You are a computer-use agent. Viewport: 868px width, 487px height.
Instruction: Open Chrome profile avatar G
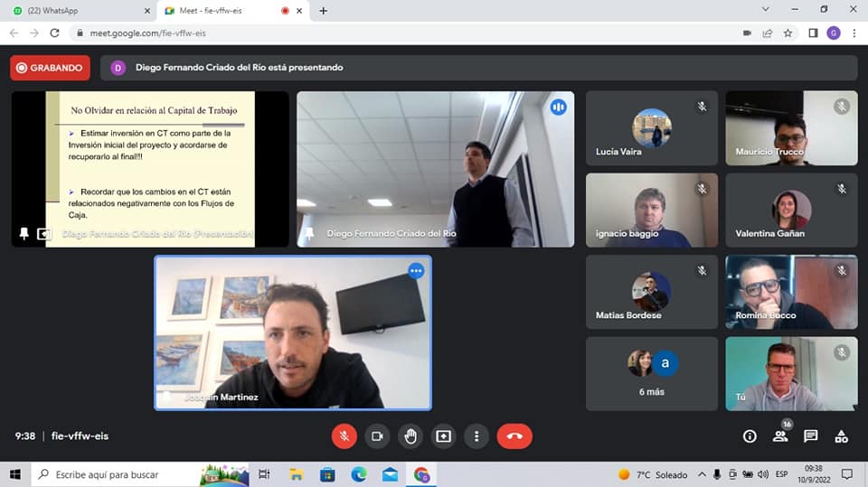click(834, 33)
